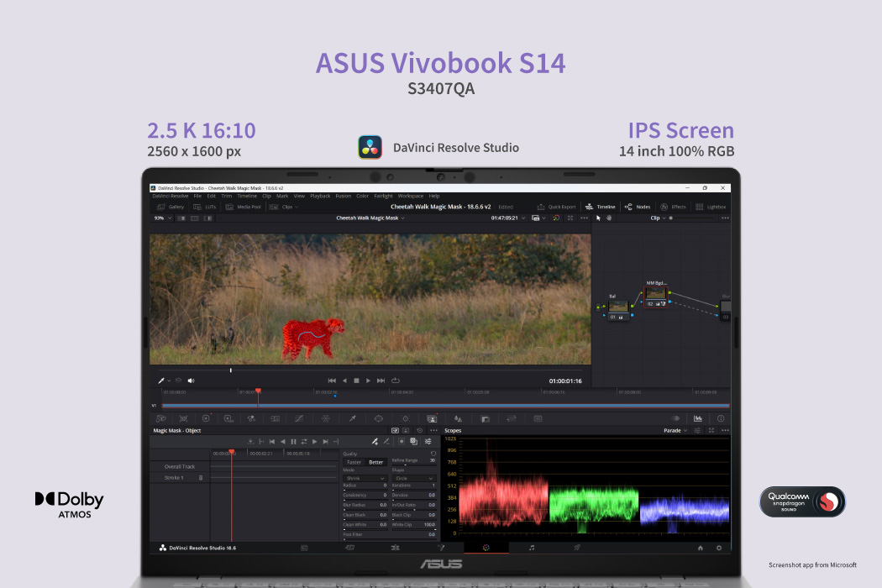
Task: Show the Scopes panel via its icon
Action: (698, 418)
